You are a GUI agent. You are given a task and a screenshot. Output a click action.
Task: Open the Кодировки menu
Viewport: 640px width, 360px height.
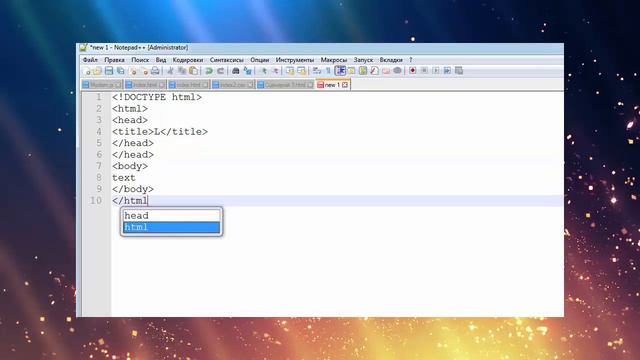point(188,60)
